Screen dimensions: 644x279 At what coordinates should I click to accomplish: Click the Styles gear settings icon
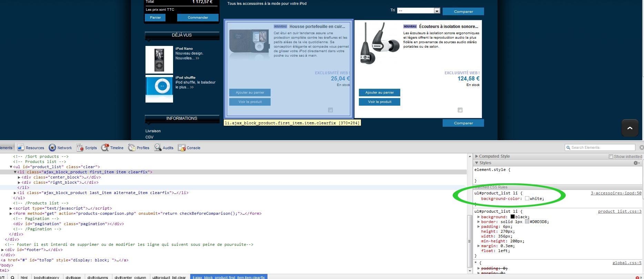click(636, 163)
